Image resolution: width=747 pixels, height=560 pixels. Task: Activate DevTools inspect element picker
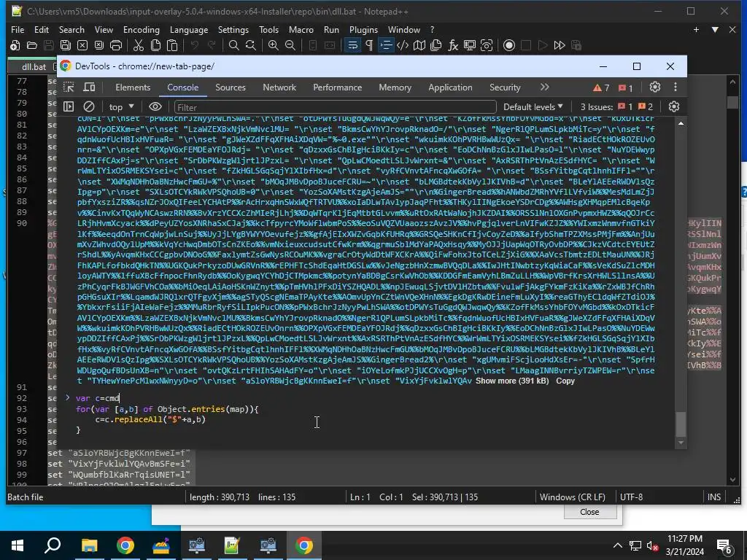coord(69,87)
